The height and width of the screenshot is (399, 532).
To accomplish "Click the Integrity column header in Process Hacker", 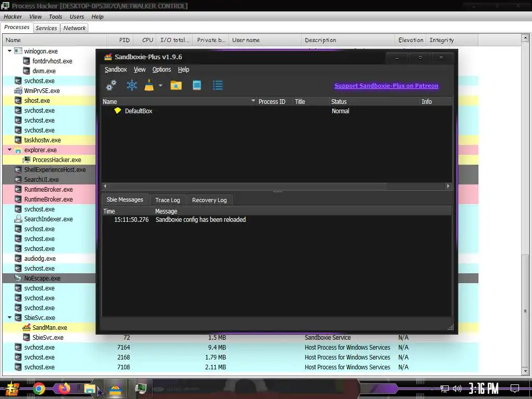I will point(453,40).
